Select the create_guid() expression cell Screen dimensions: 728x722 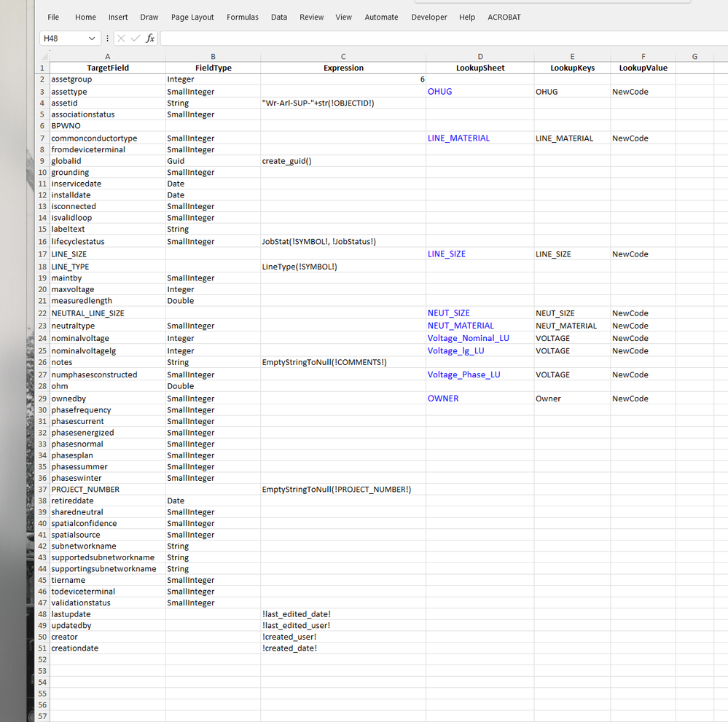tap(343, 161)
